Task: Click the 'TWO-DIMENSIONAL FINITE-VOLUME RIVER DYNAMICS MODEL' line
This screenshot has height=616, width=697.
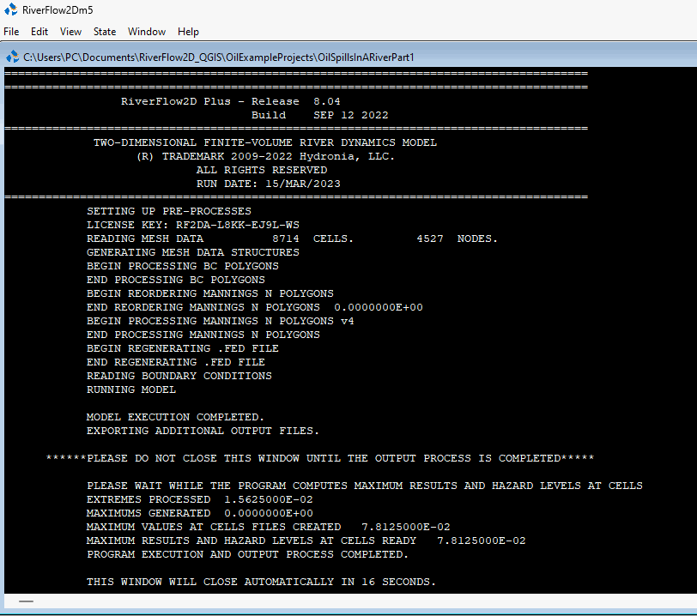Action: [265, 142]
